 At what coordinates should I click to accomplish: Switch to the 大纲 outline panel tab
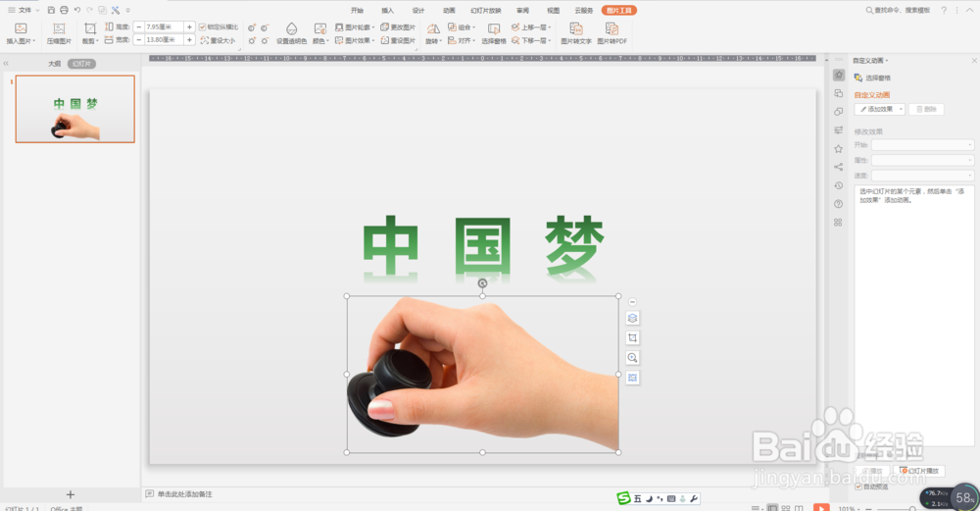click(54, 64)
